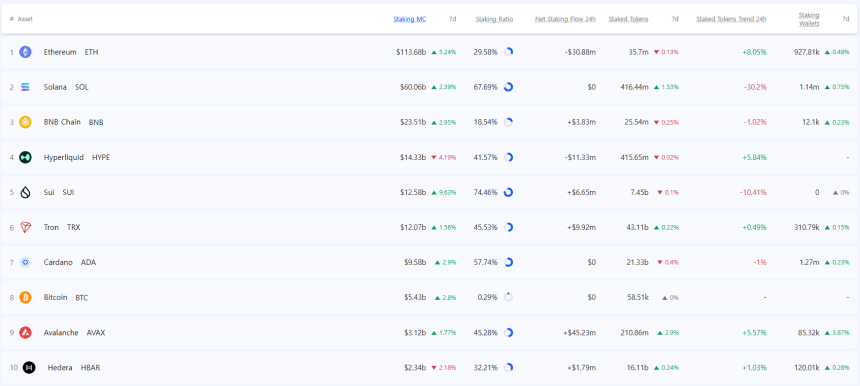Click Hedera's 120.01k staking wallets value
The height and width of the screenshot is (386, 860).
click(807, 368)
